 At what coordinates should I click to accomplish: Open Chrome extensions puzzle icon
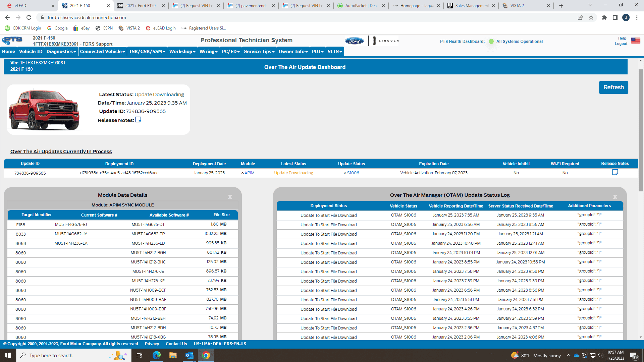pos(604,17)
